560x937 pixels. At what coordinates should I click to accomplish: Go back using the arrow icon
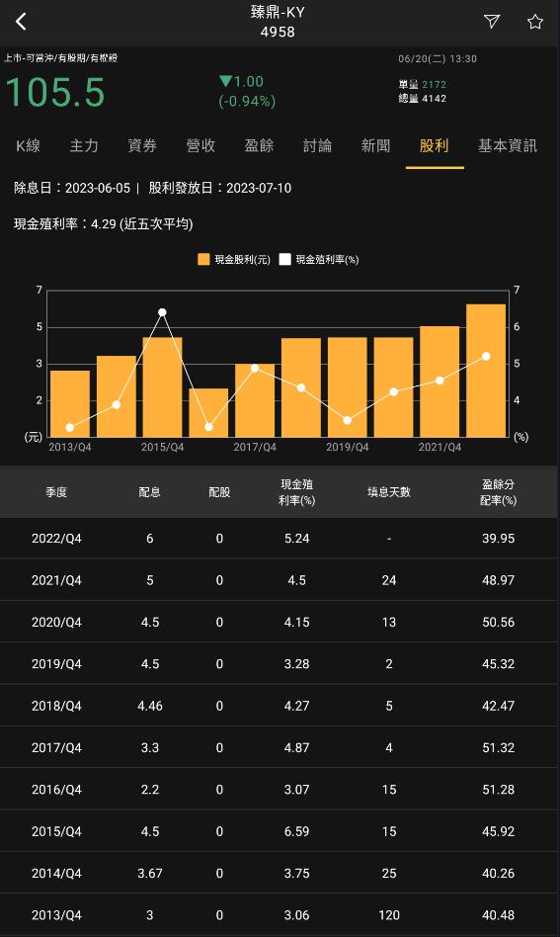tap(21, 22)
